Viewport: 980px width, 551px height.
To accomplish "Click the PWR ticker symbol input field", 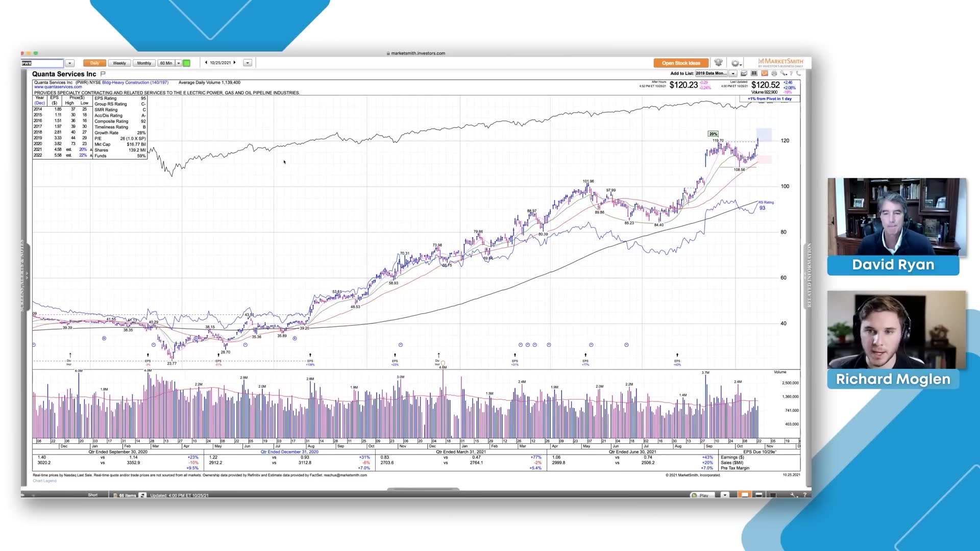I will tap(42, 63).
